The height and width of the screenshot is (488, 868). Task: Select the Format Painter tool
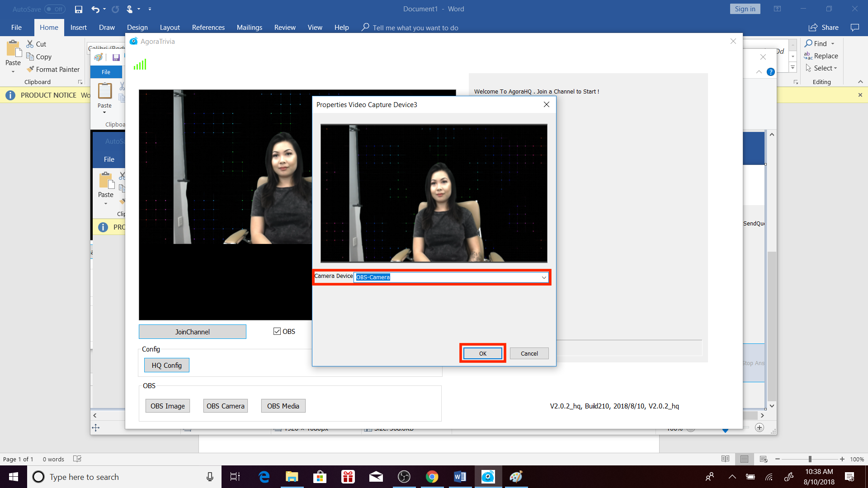(x=53, y=69)
